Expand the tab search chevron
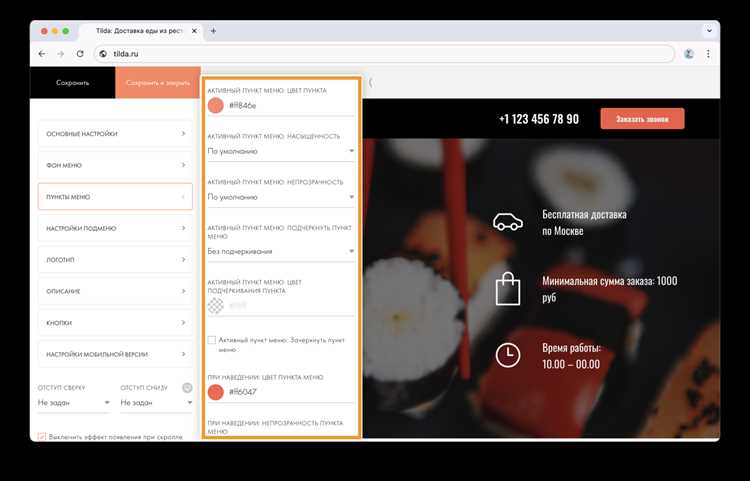 click(x=709, y=31)
